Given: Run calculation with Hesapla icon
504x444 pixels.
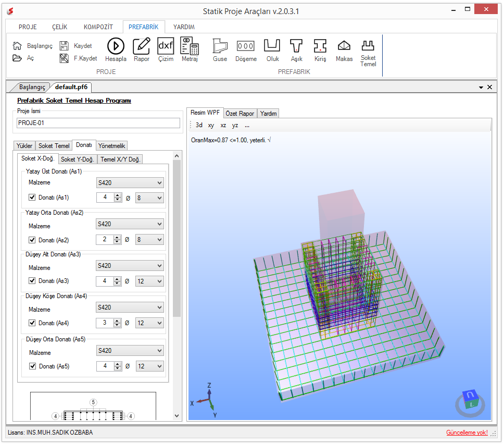Looking at the screenshot, I should [116, 46].
